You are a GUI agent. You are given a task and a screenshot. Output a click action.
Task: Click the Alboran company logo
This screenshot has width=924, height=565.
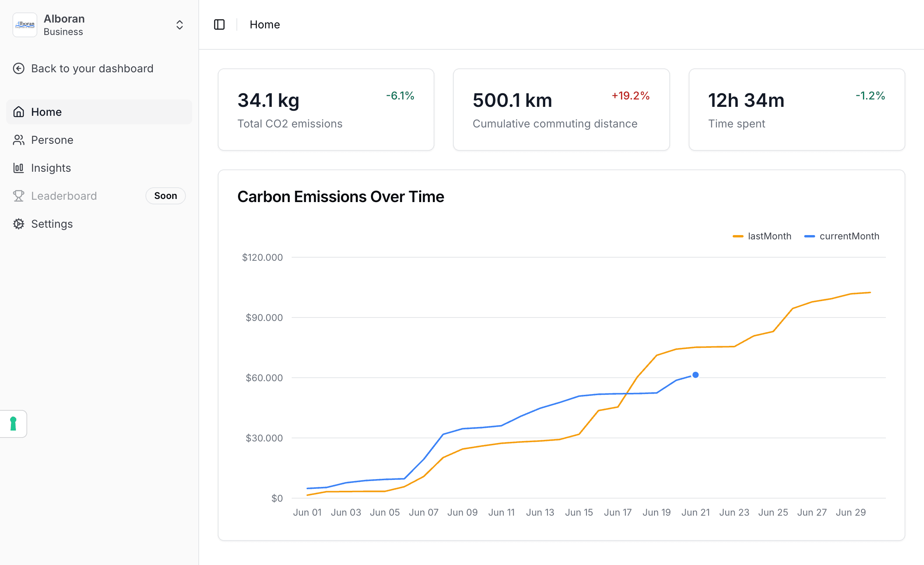[x=25, y=25]
